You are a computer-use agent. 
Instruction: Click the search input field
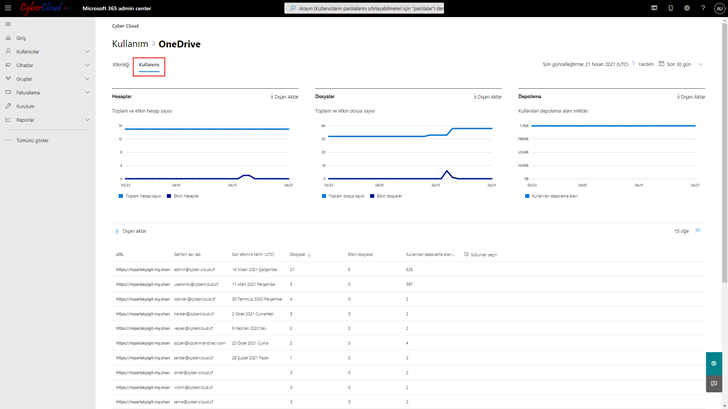point(364,8)
